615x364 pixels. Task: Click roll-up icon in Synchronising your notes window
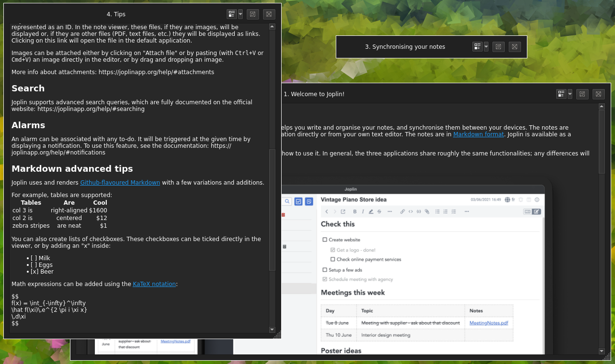(x=499, y=46)
